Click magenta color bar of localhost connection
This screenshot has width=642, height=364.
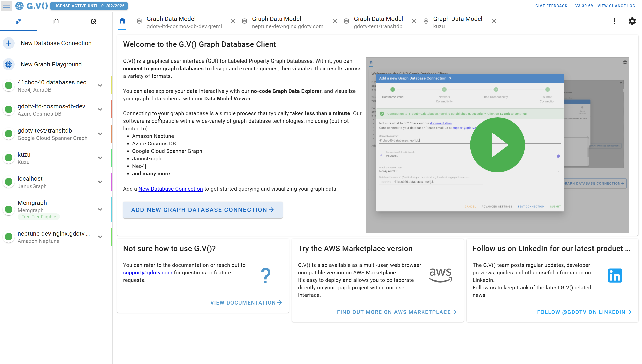[111, 182]
